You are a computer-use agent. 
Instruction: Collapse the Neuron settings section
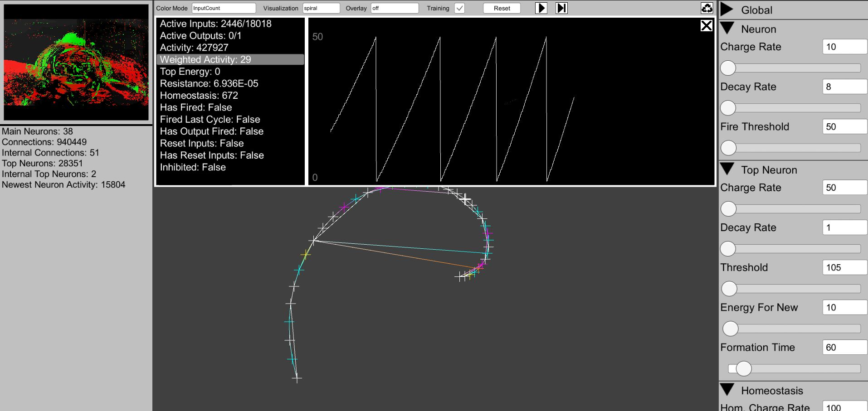[727, 29]
